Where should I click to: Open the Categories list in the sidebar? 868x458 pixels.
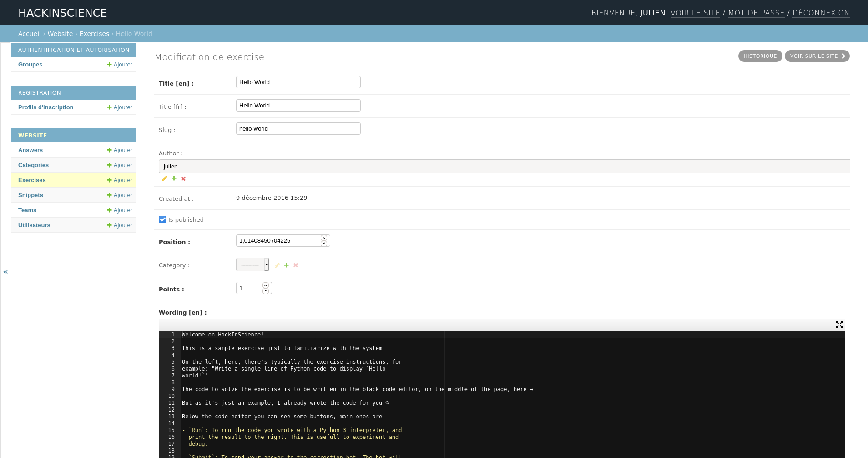point(33,165)
